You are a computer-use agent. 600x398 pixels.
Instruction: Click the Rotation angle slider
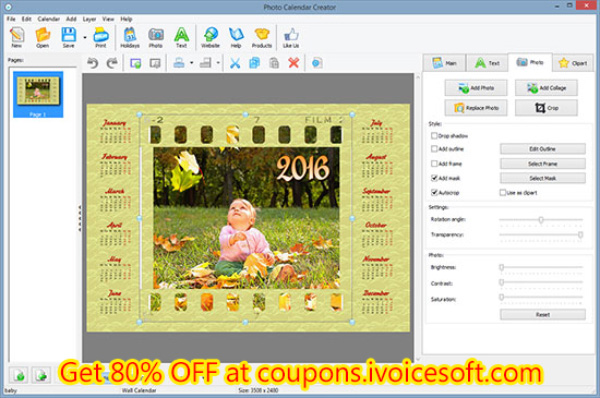click(x=541, y=220)
